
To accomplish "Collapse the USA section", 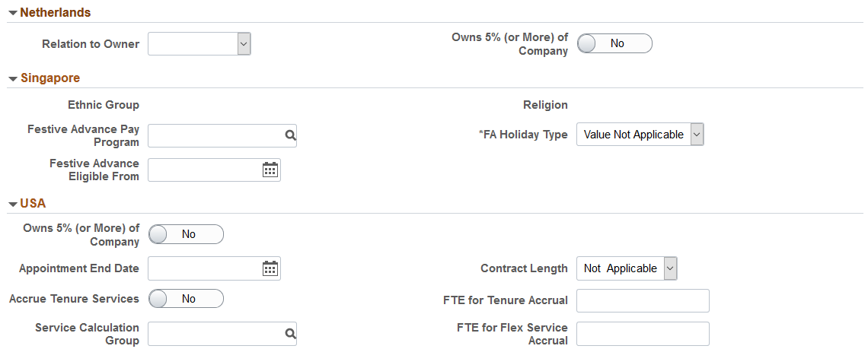I will pyautogui.click(x=13, y=204).
